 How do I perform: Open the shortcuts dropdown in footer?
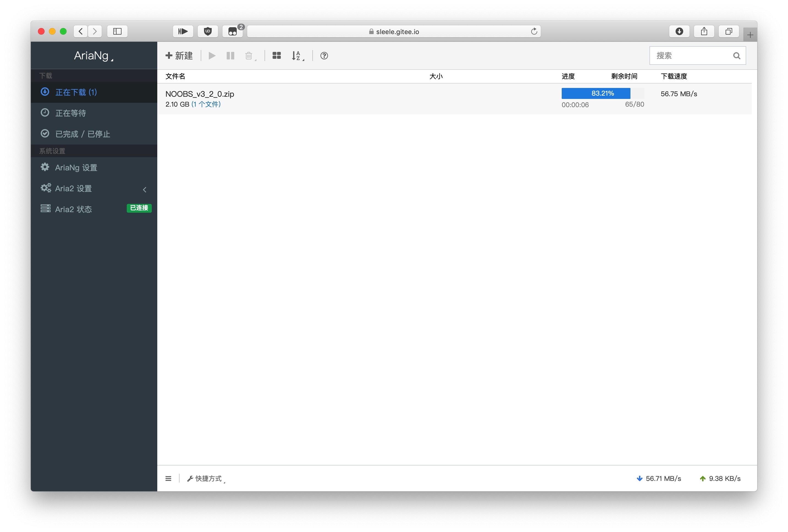point(206,478)
